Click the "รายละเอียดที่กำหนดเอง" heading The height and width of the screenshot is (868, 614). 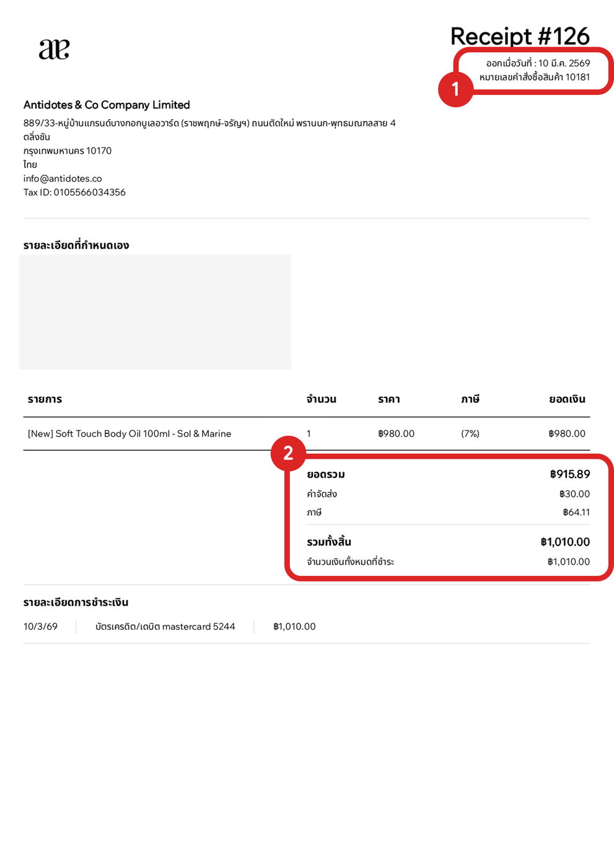[76, 245]
